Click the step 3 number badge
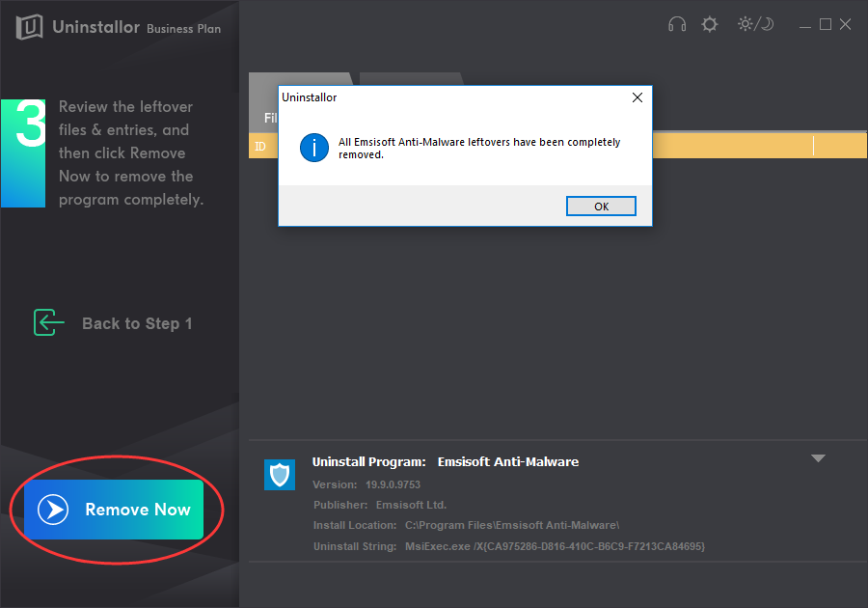The image size is (868, 608). [x=23, y=153]
